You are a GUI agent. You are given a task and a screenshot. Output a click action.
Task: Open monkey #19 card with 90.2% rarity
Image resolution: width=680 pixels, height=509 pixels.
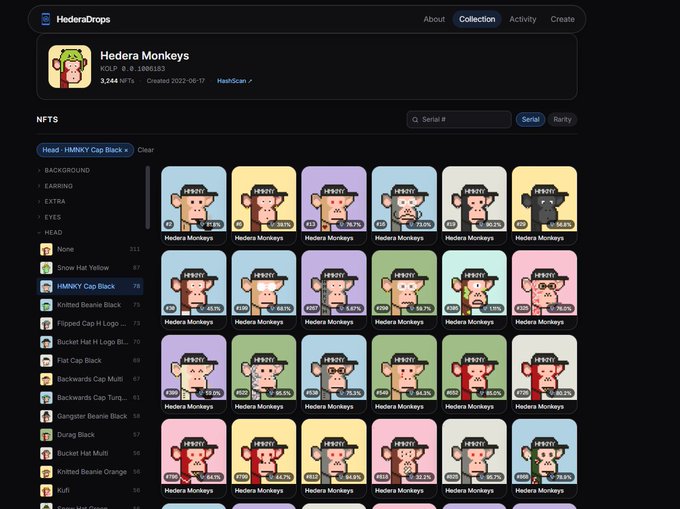pos(474,206)
